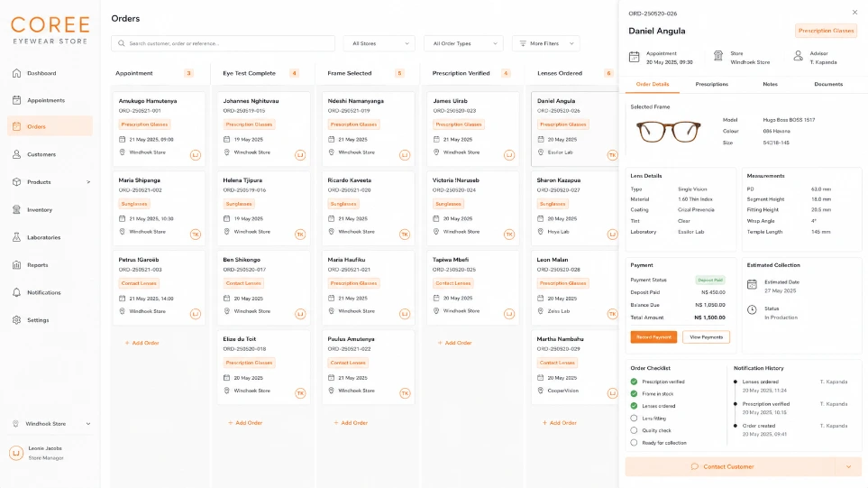Viewport: 868px width, 488px height.
Task: Add Order in Frame Selected column
Action: click(x=351, y=423)
